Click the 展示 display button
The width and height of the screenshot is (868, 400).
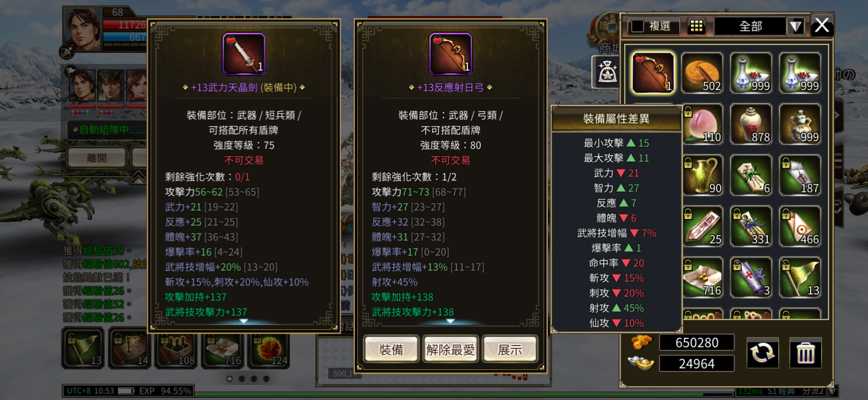(509, 349)
